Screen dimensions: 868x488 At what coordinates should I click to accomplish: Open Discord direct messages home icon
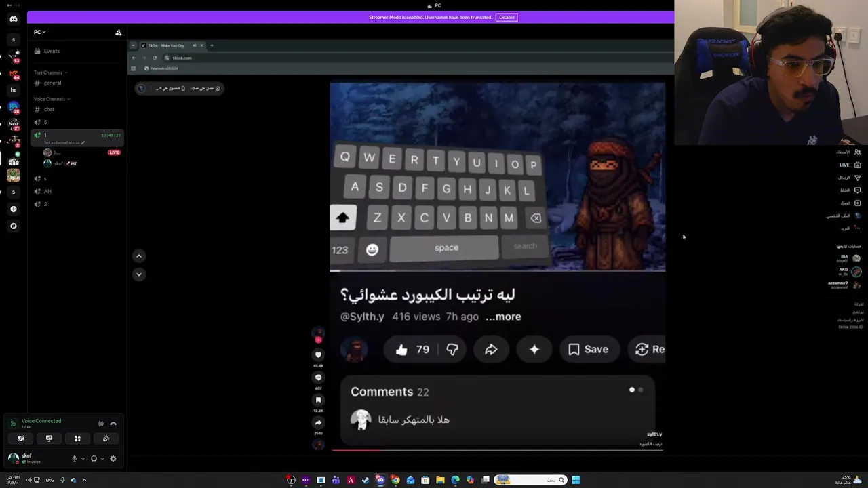pyautogui.click(x=14, y=19)
